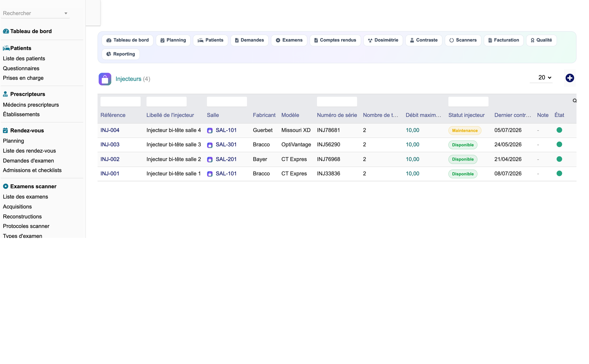
Task: Open the Contraste tab
Action: 424,40
